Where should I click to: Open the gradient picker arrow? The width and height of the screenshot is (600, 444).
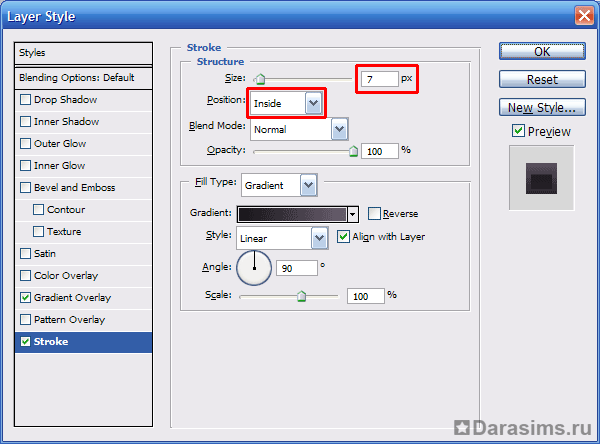[x=353, y=214]
